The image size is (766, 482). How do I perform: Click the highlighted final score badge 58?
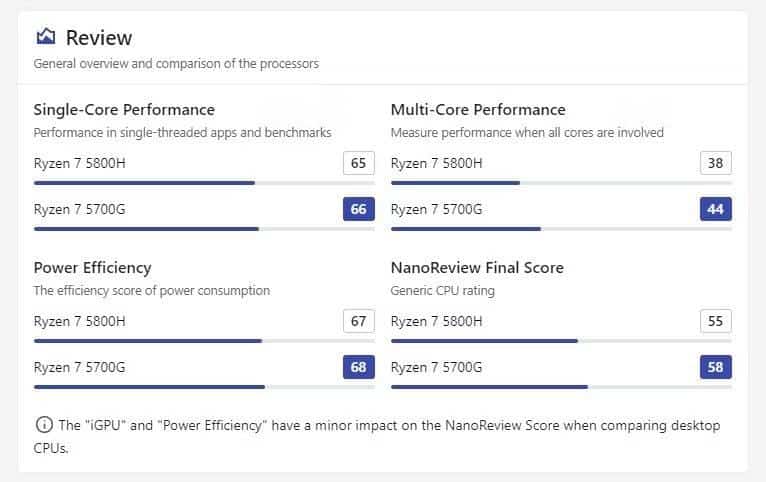tap(715, 367)
